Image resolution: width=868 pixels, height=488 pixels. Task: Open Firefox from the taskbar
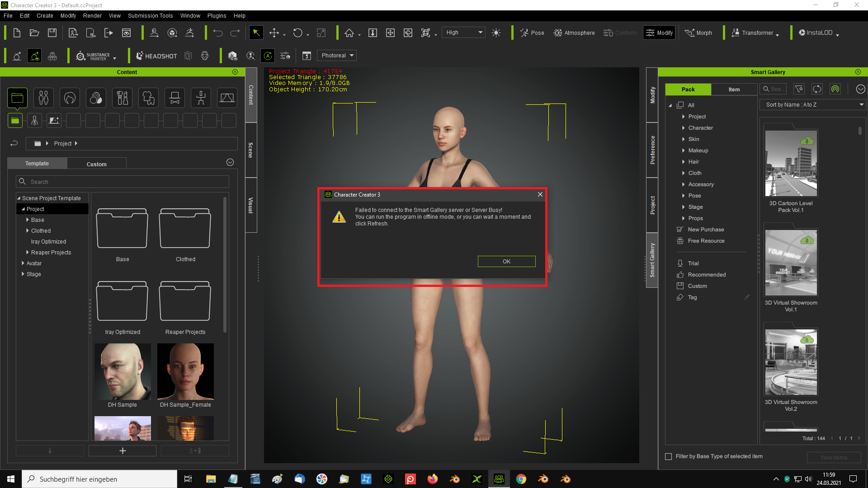[433, 479]
